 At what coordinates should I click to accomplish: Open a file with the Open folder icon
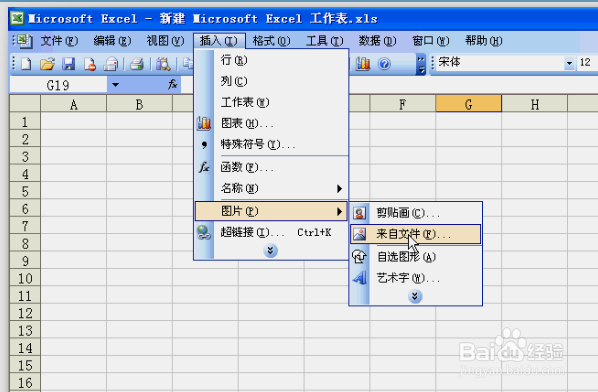[47, 64]
